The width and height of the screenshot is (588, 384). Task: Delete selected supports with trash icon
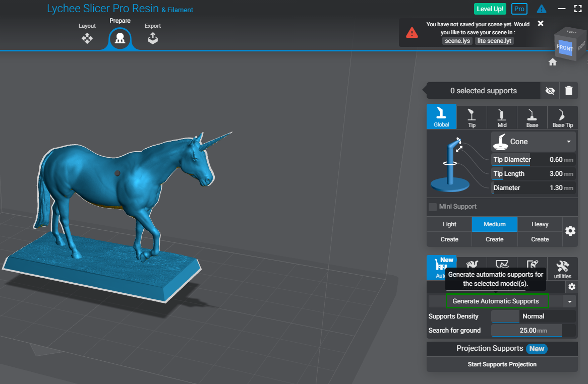[569, 91]
